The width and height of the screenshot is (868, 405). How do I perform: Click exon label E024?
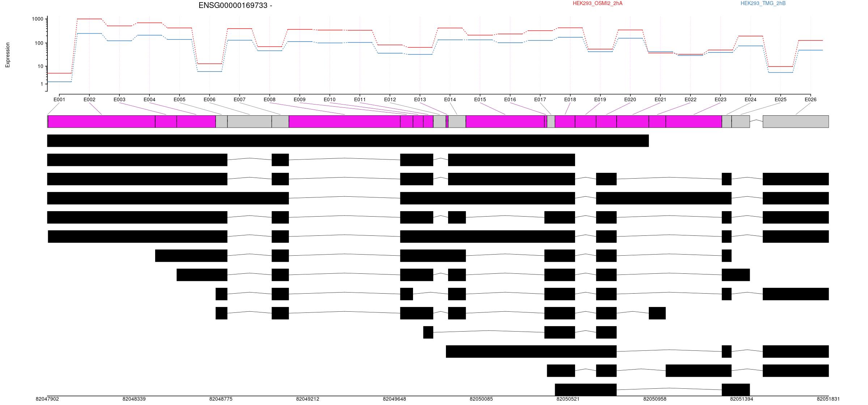point(750,99)
